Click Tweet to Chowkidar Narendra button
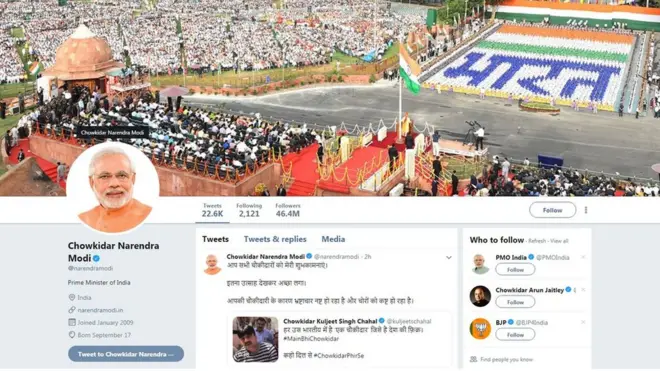 pyautogui.click(x=126, y=354)
